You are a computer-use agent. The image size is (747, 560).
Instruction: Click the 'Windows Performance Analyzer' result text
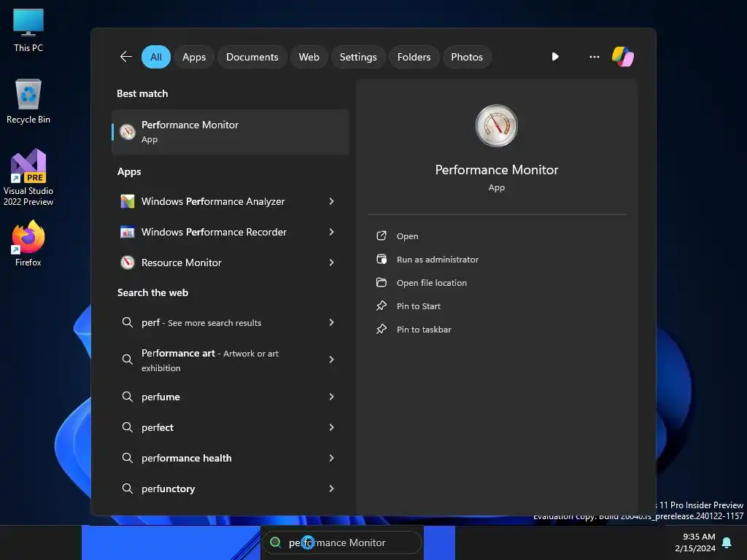click(213, 201)
